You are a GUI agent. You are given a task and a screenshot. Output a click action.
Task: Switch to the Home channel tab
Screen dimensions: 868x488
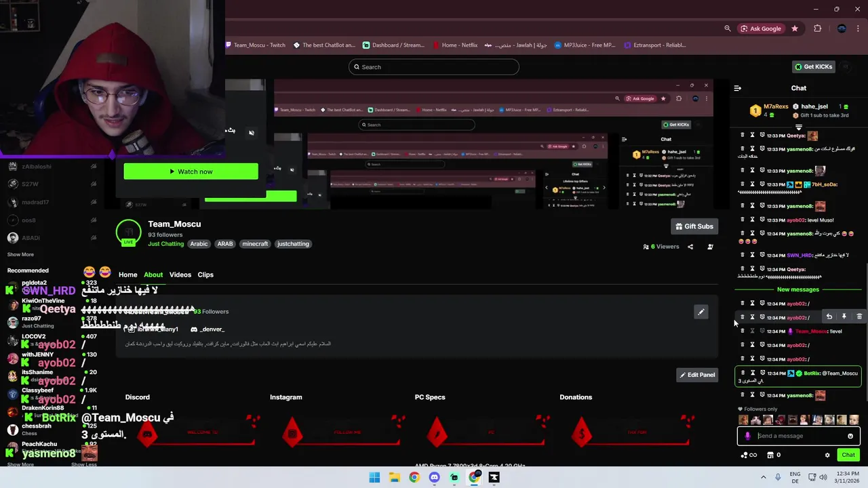tap(127, 274)
